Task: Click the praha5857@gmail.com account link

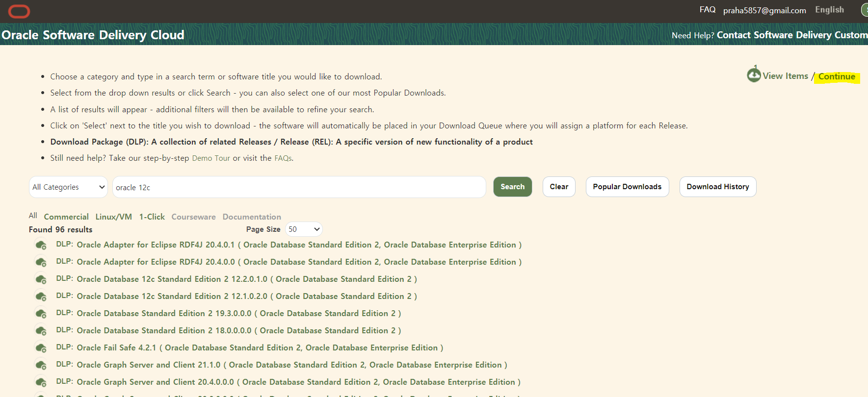Action: point(764,10)
